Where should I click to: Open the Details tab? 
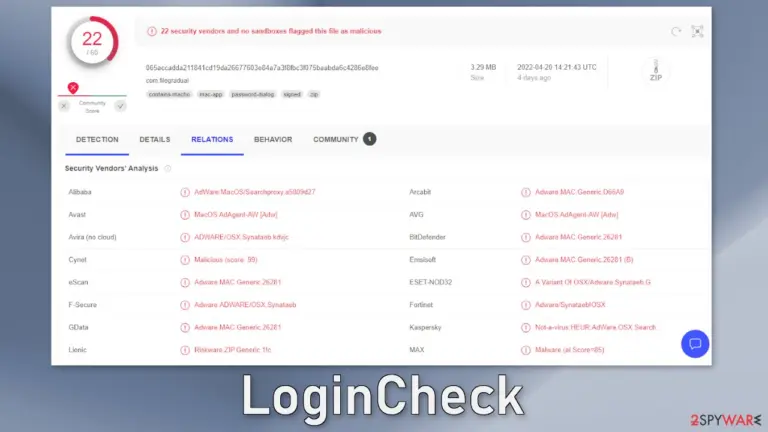tap(155, 140)
